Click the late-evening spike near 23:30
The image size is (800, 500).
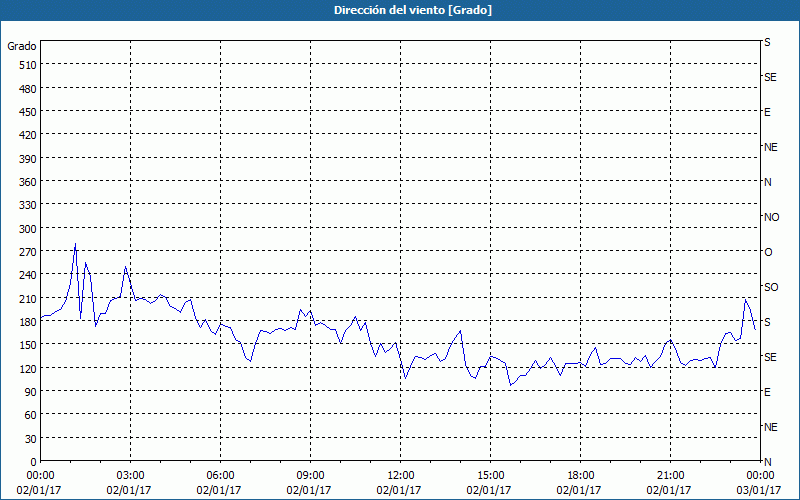point(745,299)
